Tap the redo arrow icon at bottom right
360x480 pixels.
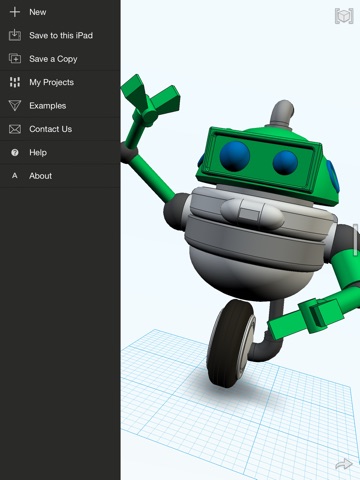click(344, 464)
